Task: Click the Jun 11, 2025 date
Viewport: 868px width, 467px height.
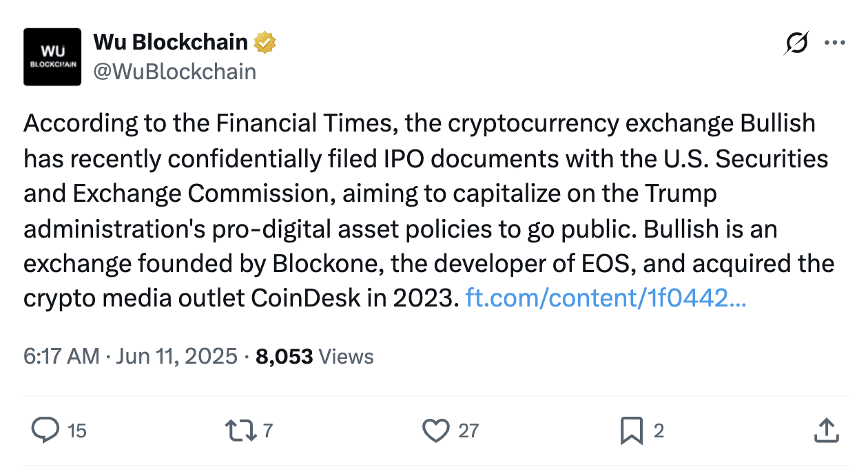Action: 177,356
